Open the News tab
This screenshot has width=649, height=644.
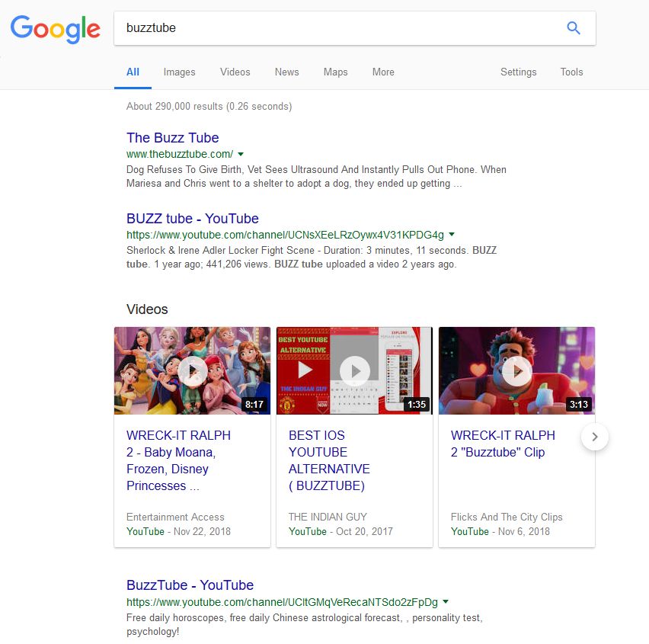click(x=287, y=72)
